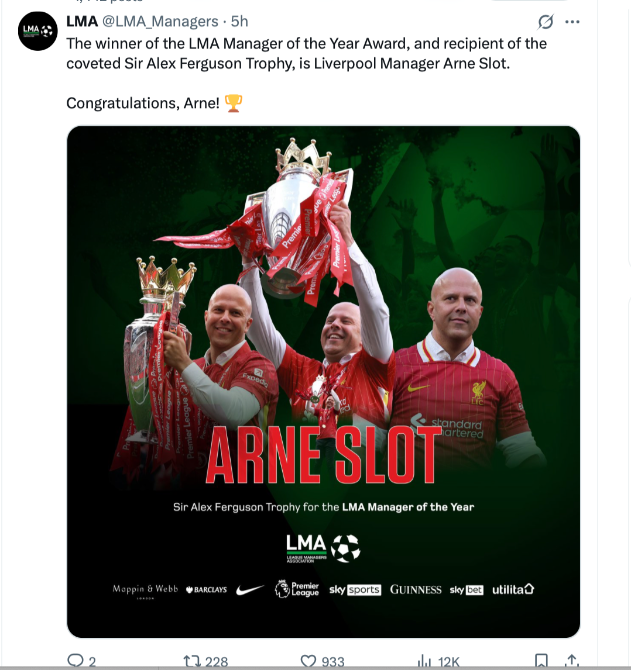Open the @LMA_Managers handle link
The height and width of the screenshot is (670, 631).
tap(160, 21)
